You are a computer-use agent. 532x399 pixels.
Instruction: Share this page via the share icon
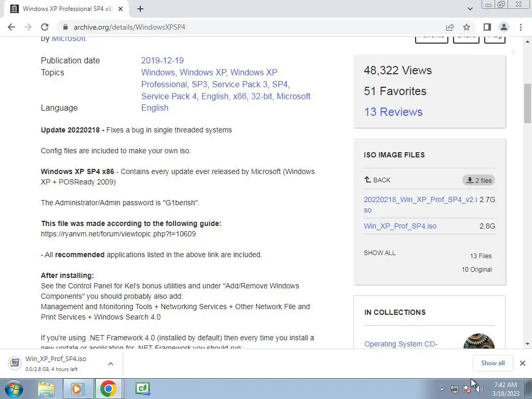tap(450, 27)
